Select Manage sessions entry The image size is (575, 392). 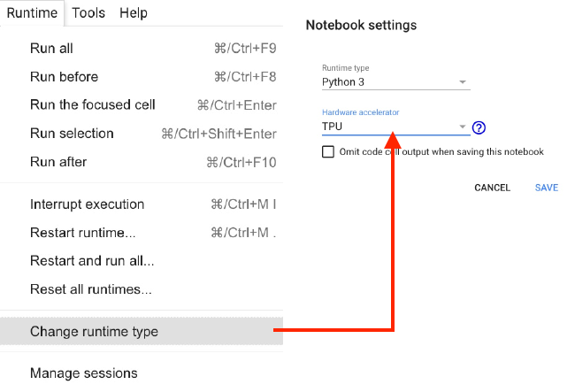coord(83,373)
